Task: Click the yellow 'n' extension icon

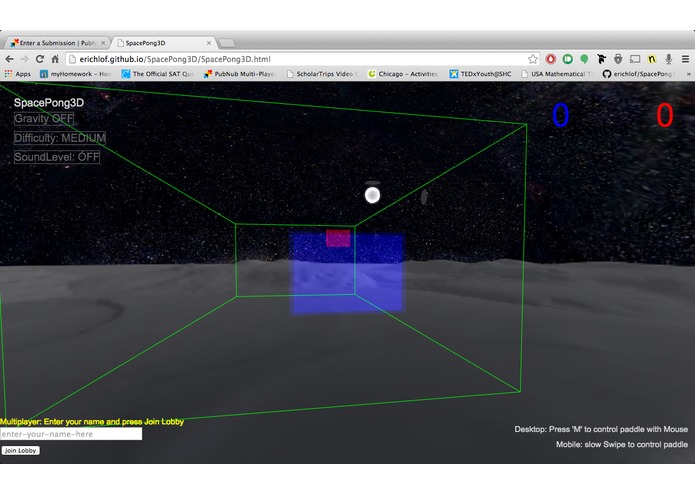Action: click(x=652, y=59)
